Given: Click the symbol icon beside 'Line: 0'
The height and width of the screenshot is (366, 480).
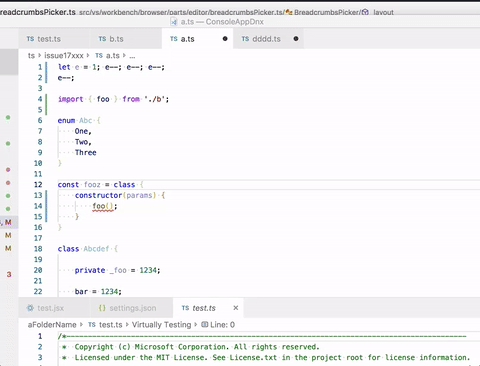Looking at the screenshot, I should click(x=205, y=324).
